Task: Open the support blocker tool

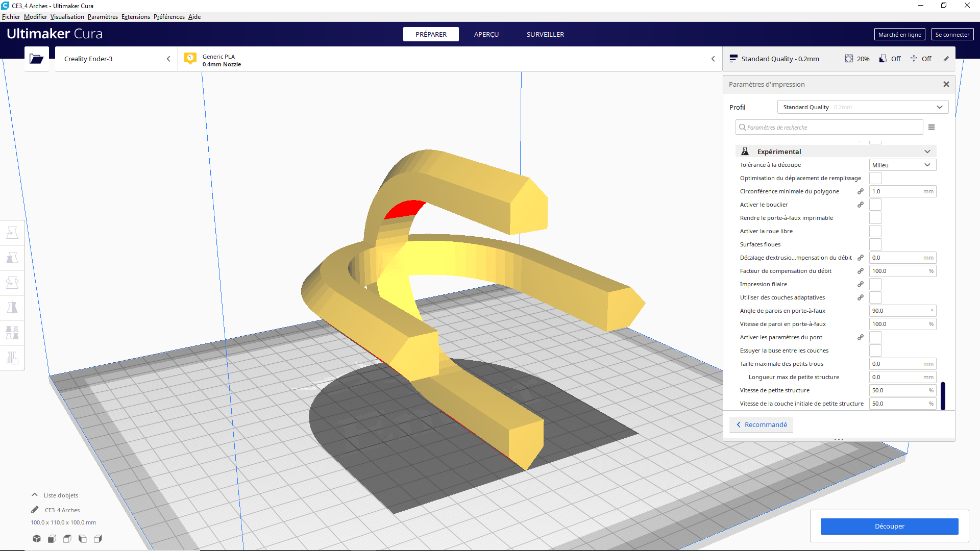Action: tap(12, 358)
